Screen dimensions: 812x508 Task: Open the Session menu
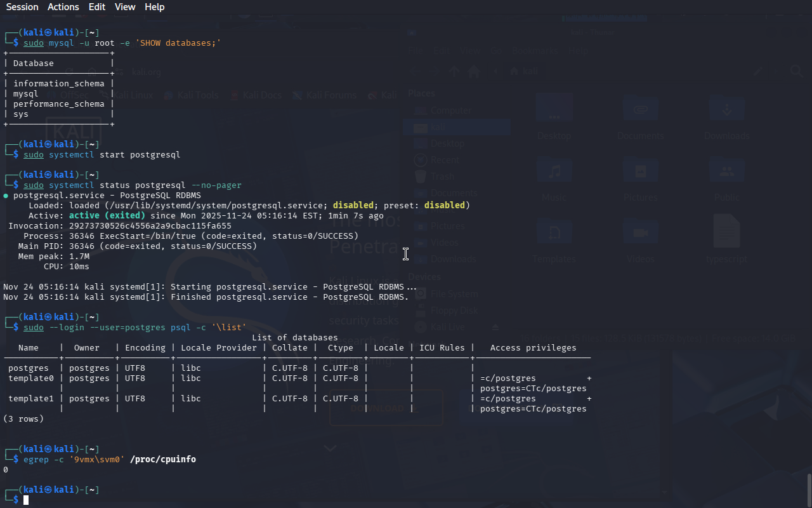pyautogui.click(x=22, y=7)
